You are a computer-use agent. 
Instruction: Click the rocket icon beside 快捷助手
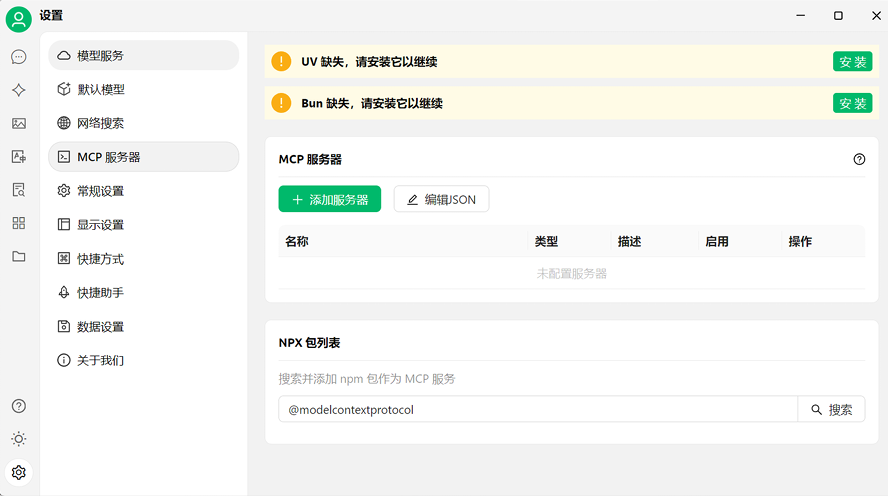64,292
